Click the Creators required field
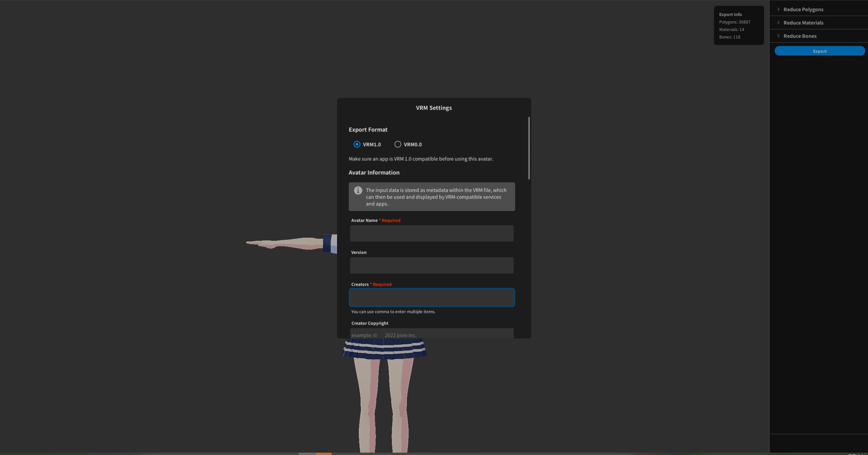 click(431, 297)
